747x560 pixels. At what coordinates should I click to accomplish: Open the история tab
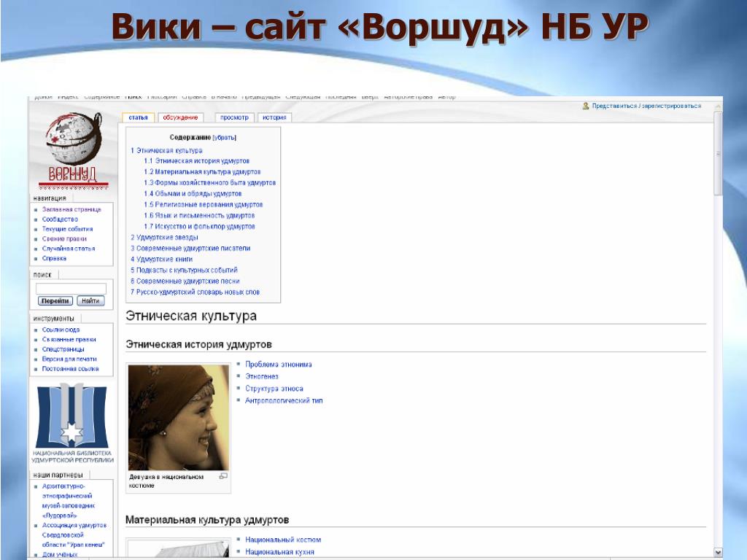pyautogui.click(x=274, y=117)
